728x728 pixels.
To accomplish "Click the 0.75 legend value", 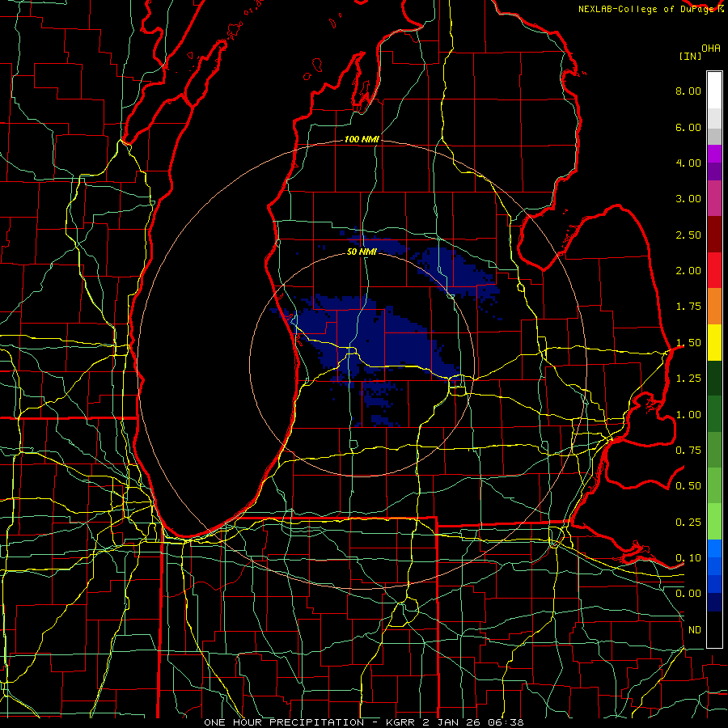I will pos(688,451).
